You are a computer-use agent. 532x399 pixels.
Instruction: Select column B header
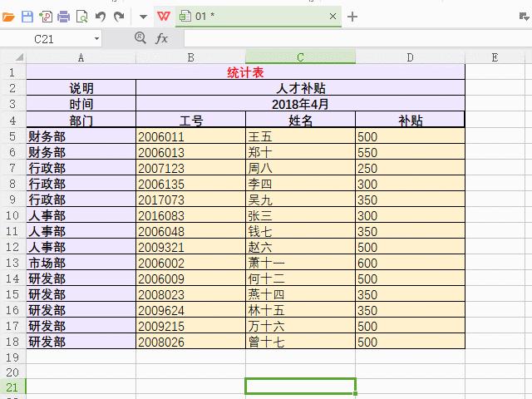pyautogui.click(x=190, y=57)
